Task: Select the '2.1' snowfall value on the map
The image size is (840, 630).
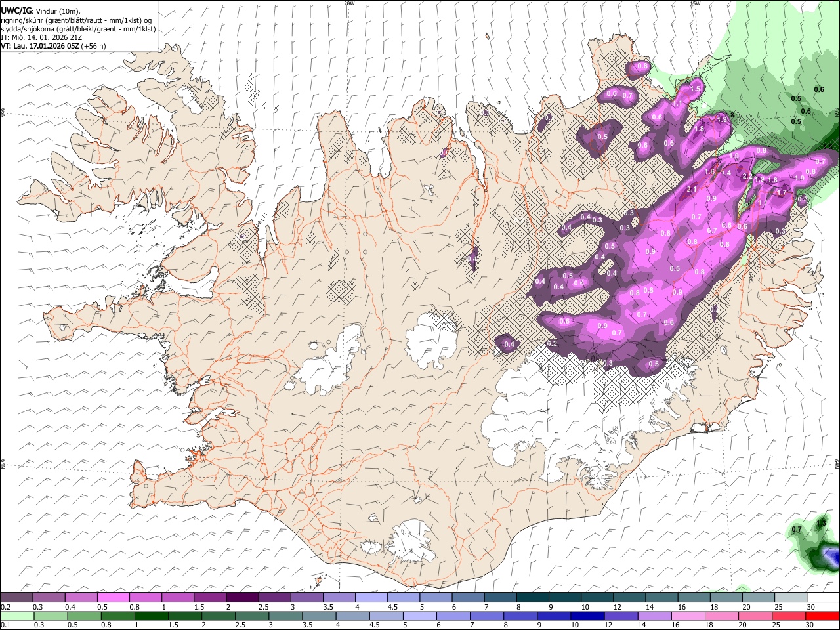Action: pos(691,190)
